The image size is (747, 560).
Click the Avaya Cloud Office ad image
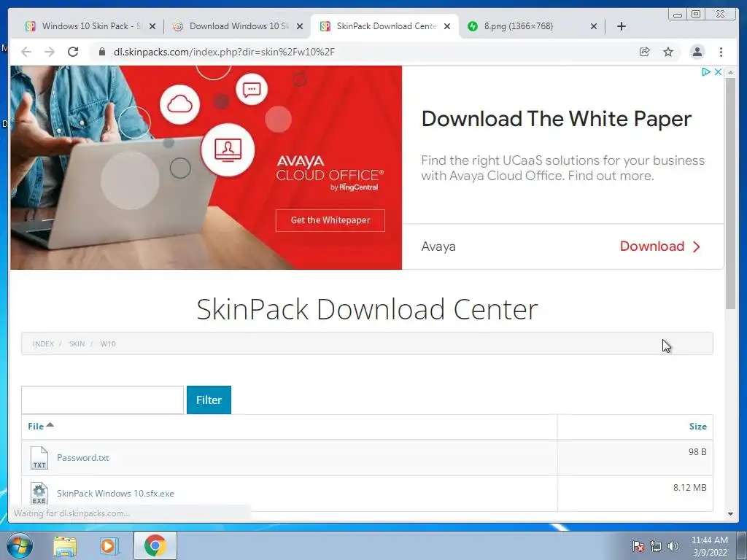tap(206, 168)
